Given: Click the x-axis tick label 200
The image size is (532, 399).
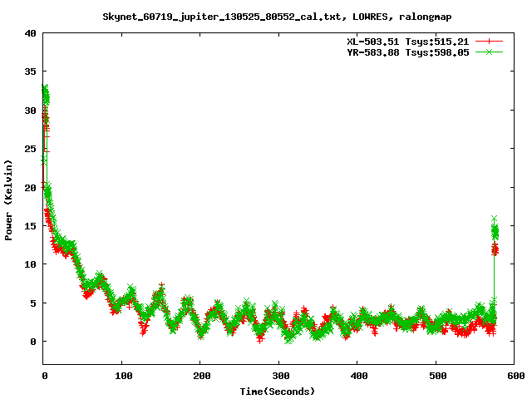Looking at the screenshot, I should [x=202, y=376].
